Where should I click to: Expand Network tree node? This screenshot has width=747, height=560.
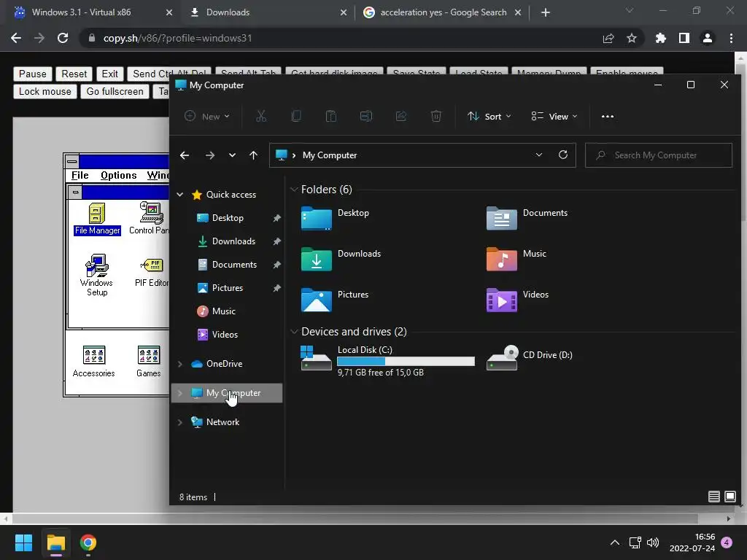(180, 422)
